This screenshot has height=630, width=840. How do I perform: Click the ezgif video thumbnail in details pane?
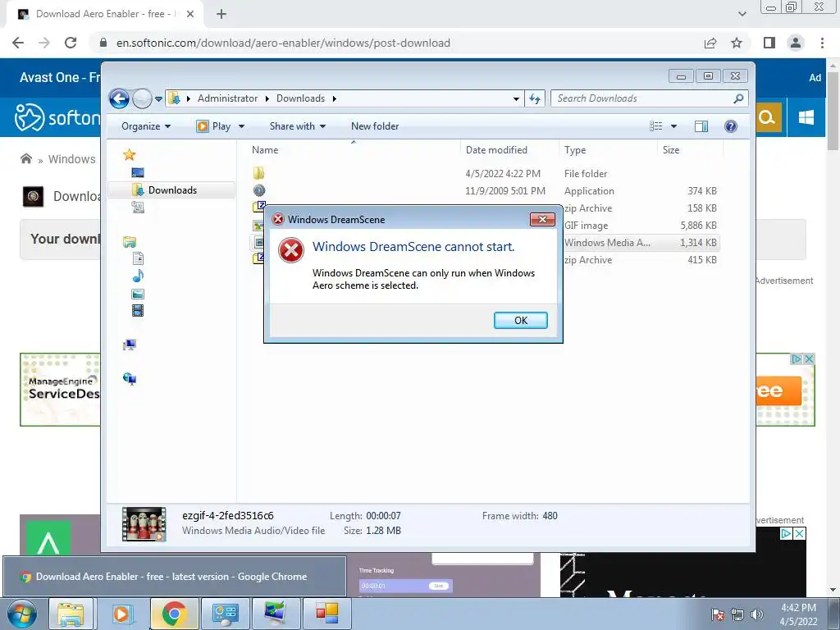(x=144, y=524)
